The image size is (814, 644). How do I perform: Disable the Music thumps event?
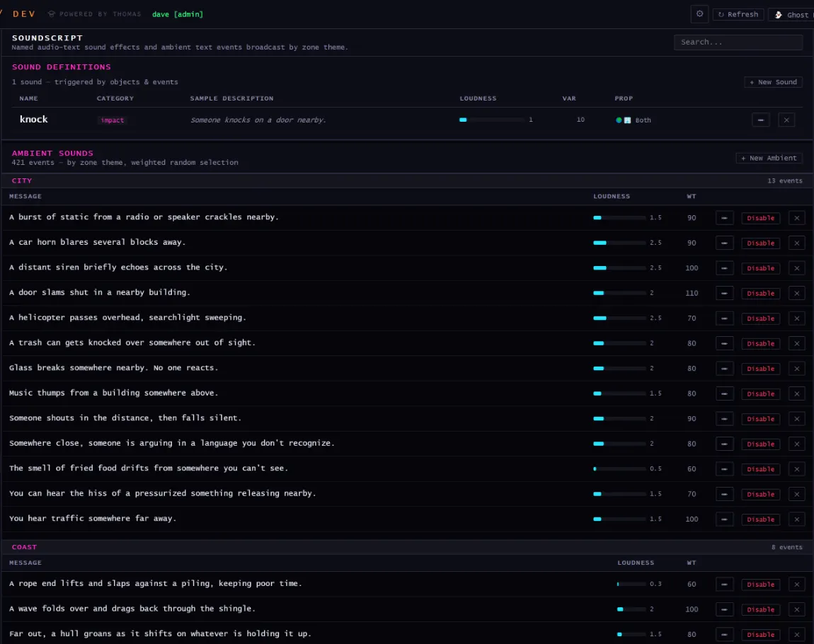pyautogui.click(x=760, y=394)
